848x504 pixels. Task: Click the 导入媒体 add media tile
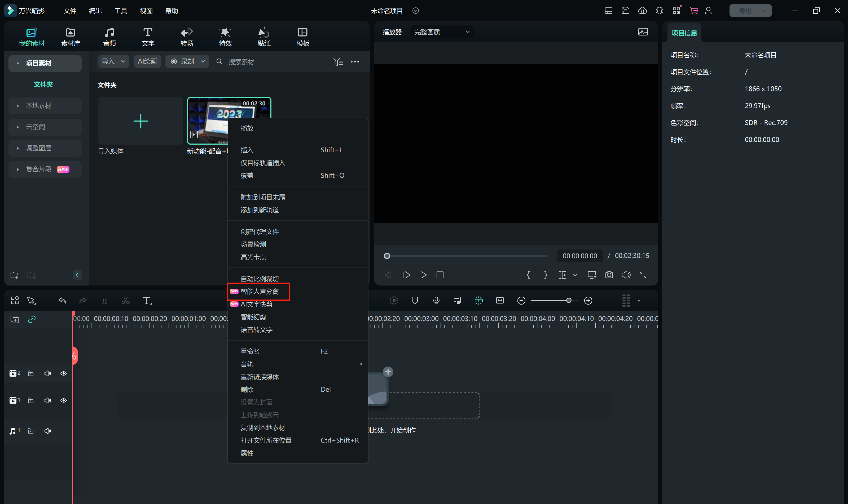[140, 121]
